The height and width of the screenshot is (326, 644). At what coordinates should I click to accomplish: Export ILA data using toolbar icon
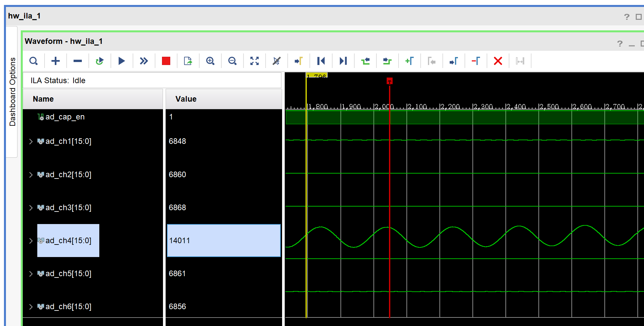pyautogui.click(x=188, y=61)
